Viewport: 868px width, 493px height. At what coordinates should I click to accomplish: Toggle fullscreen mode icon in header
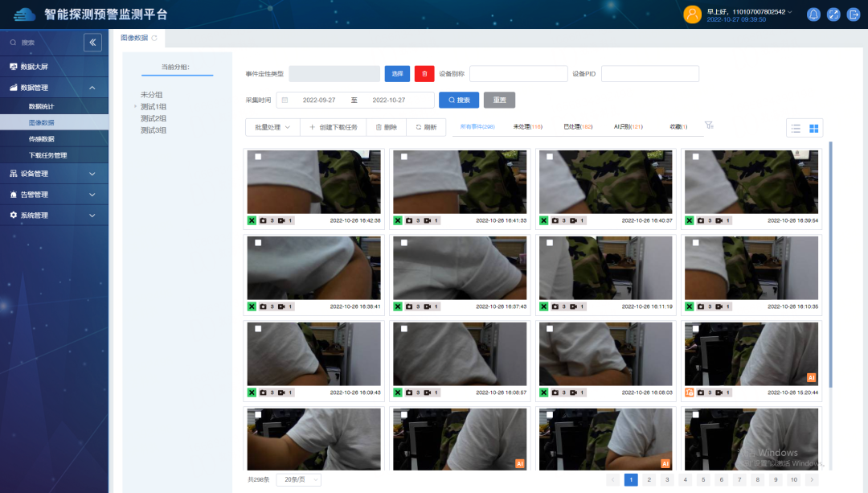(x=833, y=14)
